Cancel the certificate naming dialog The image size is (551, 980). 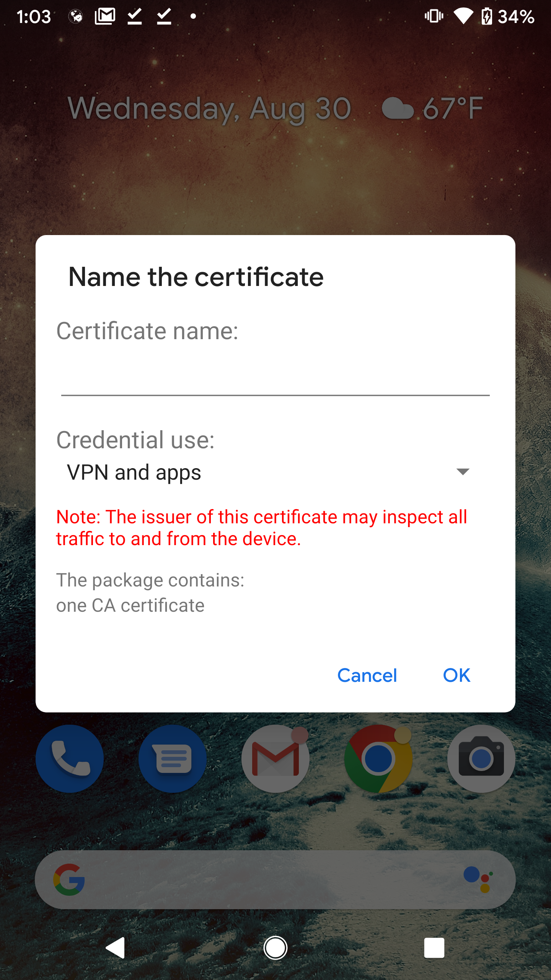[367, 675]
